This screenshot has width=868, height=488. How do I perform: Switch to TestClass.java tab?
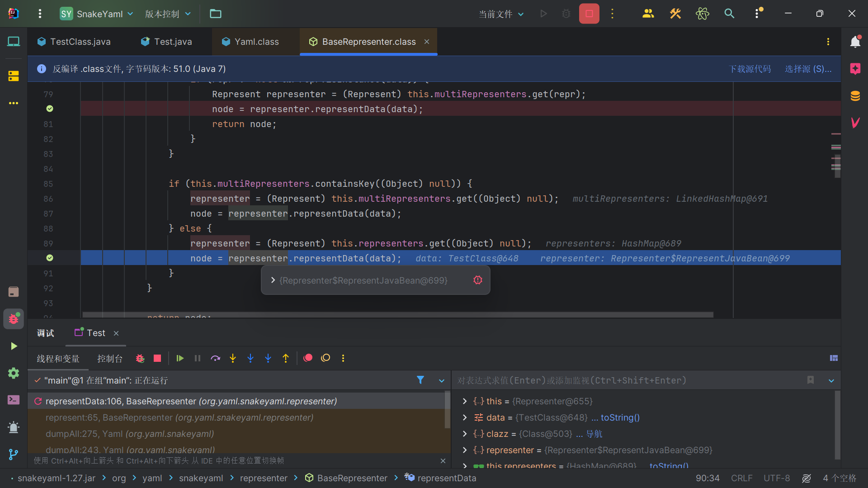point(74,42)
